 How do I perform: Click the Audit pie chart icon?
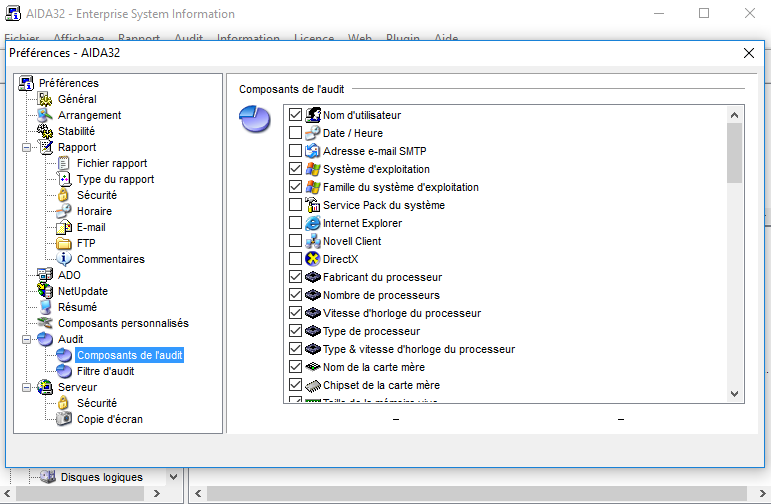45,339
